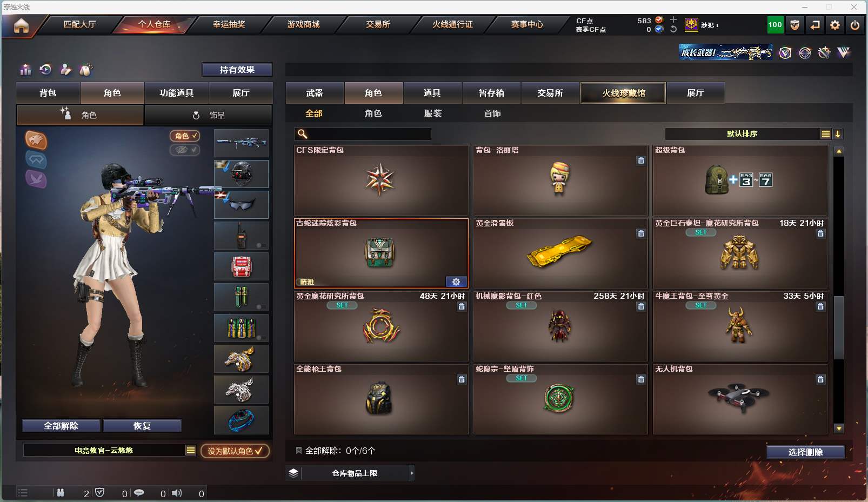Open the 游戏商城 top menu
Image resolution: width=868 pixels, height=502 pixels.
303,24
